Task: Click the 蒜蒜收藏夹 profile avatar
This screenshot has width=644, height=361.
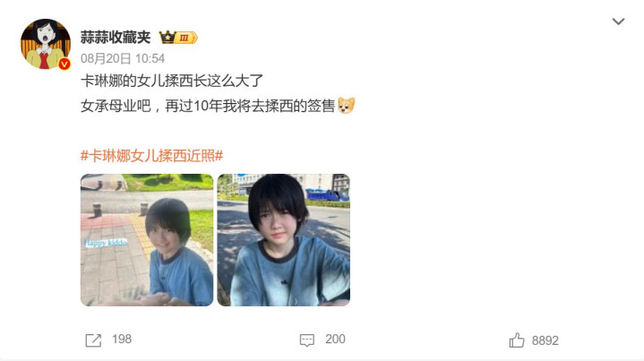Action: pyautogui.click(x=45, y=44)
